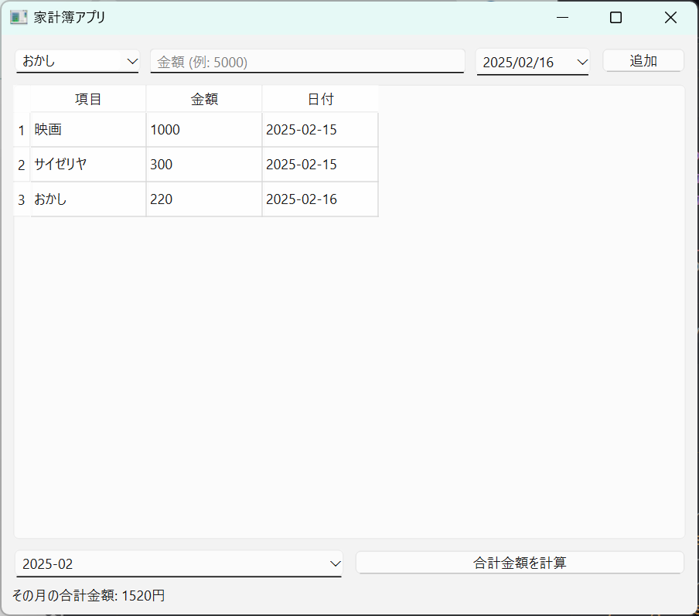Click the 日付 column header
Screen dimensions: 699x616
[320, 98]
